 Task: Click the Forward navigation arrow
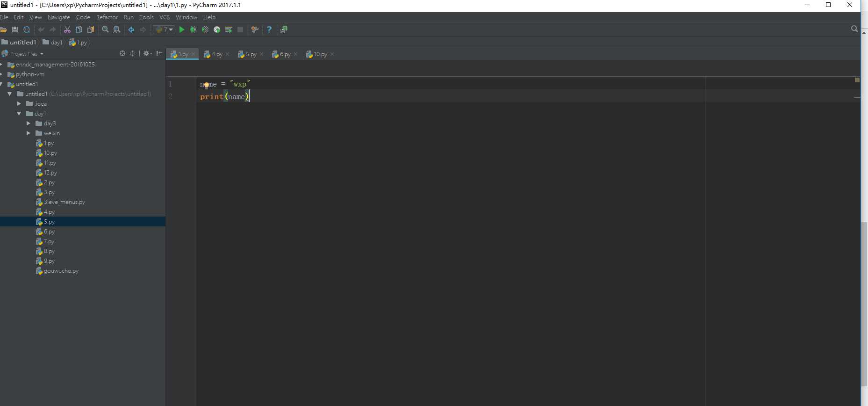coord(143,29)
